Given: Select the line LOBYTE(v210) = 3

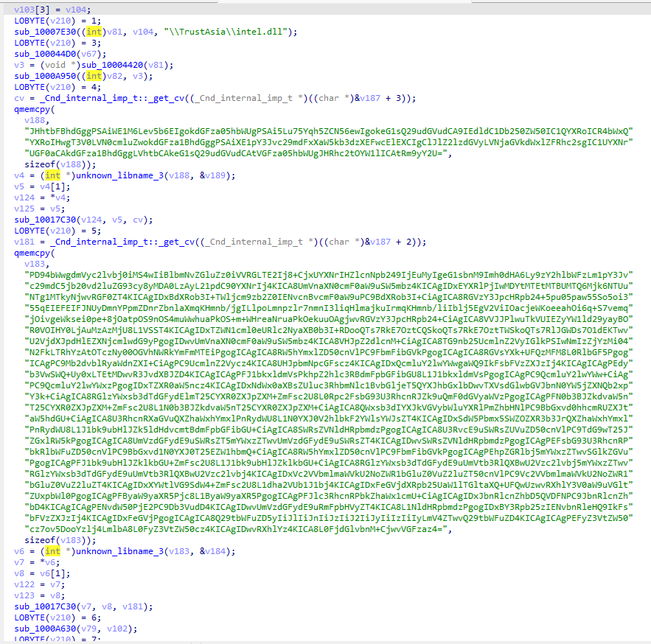Looking at the screenshot, I should pyautogui.click(x=58, y=43).
